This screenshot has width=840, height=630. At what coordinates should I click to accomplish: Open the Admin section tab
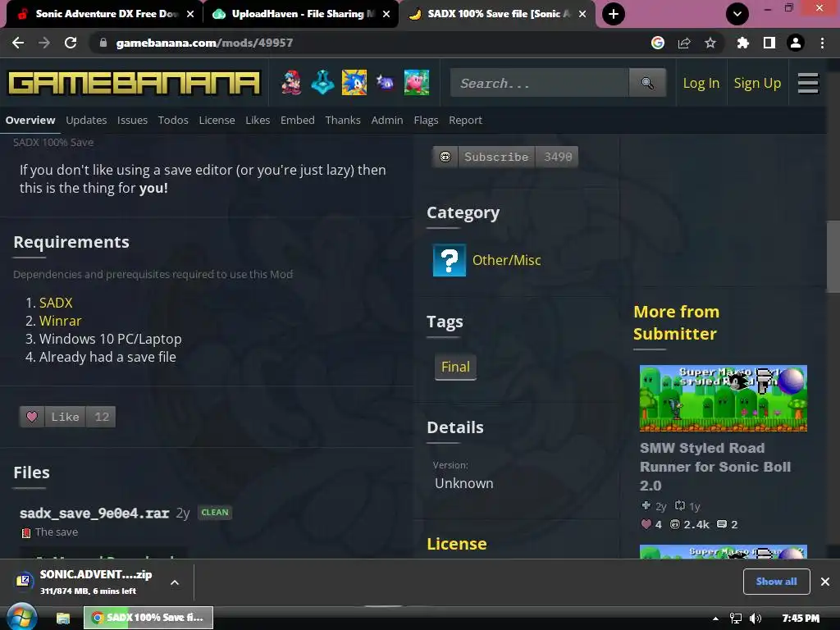[x=387, y=121]
